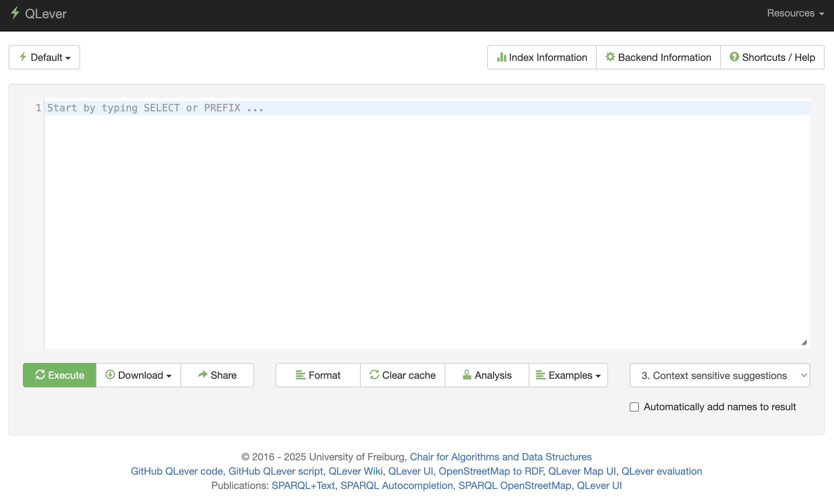Grab the editor resize handle corner
Screen dimensions: 834x504
pos(804,343)
